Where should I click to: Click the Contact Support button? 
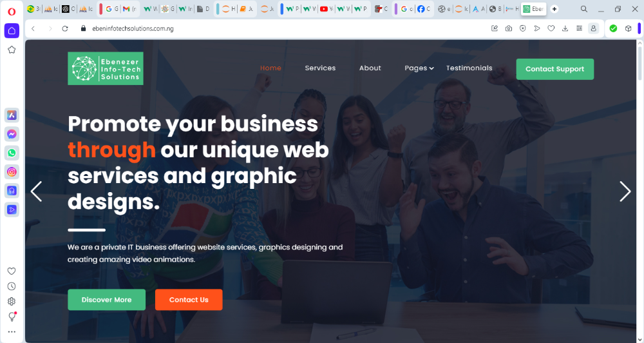pos(555,69)
